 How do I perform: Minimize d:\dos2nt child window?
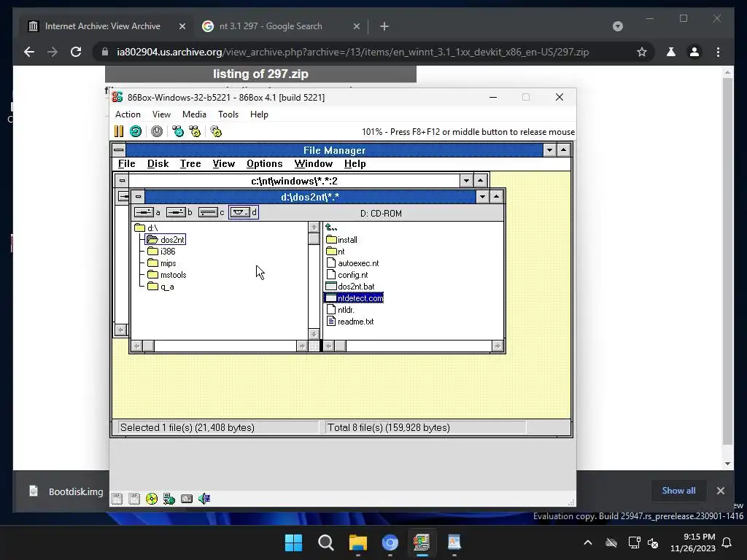pyautogui.click(x=483, y=197)
